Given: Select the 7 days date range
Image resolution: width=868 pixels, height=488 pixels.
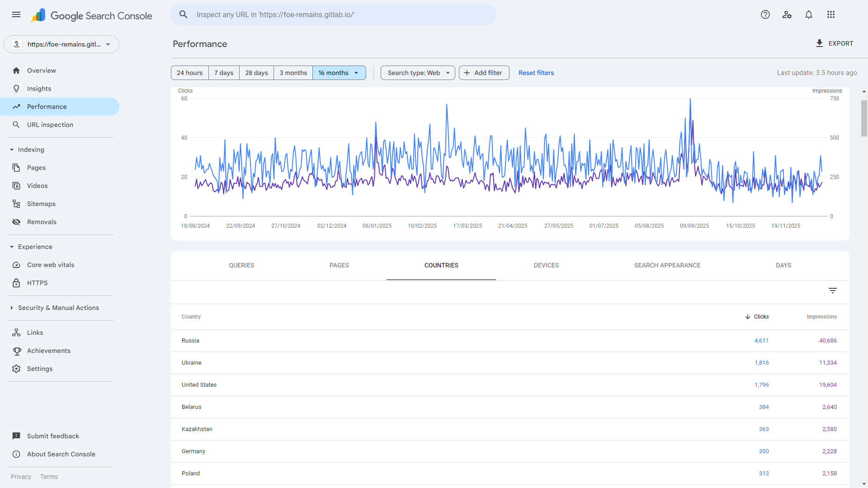Looking at the screenshot, I should coord(224,73).
